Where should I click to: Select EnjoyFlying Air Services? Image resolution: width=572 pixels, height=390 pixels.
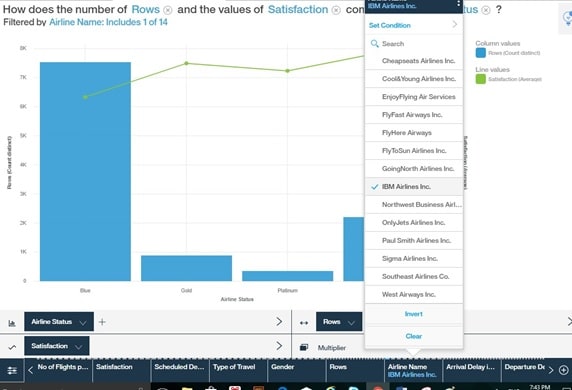[x=414, y=97]
